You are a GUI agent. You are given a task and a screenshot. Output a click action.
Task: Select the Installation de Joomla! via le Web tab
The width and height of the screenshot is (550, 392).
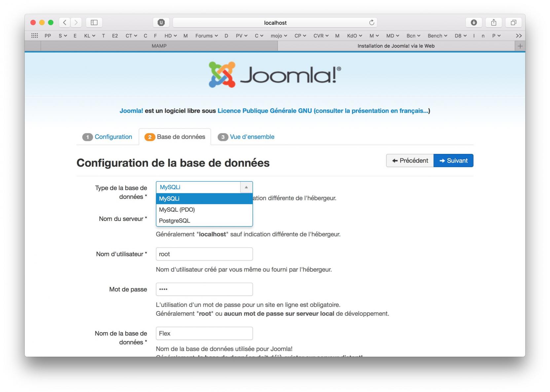(x=396, y=46)
